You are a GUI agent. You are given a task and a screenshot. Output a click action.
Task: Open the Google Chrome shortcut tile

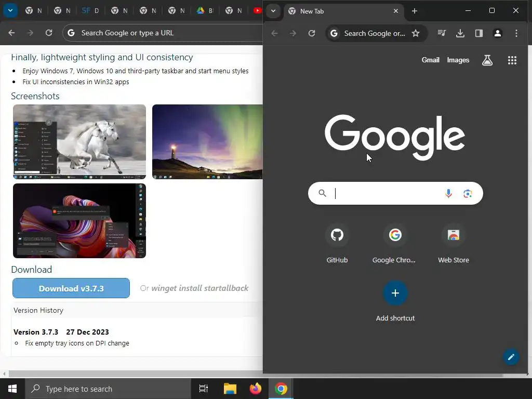click(395, 244)
